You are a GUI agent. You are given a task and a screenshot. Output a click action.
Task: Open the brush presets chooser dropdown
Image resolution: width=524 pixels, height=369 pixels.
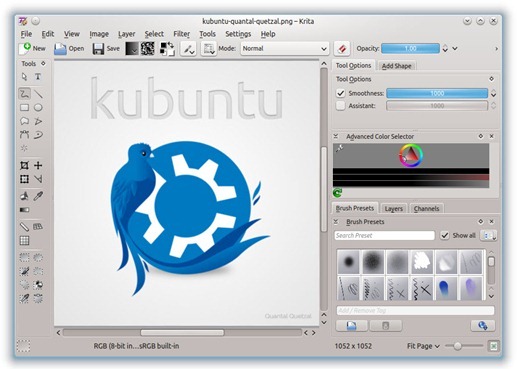[x=209, y=49]
